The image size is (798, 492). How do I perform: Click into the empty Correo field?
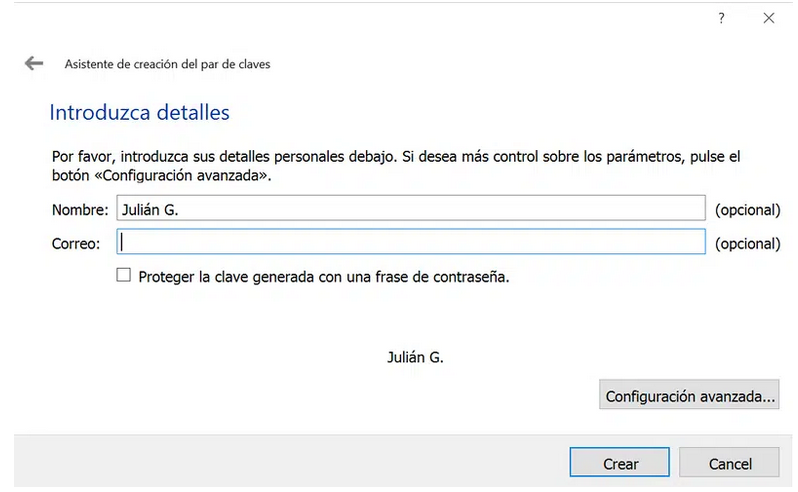[x=411, y=242]
